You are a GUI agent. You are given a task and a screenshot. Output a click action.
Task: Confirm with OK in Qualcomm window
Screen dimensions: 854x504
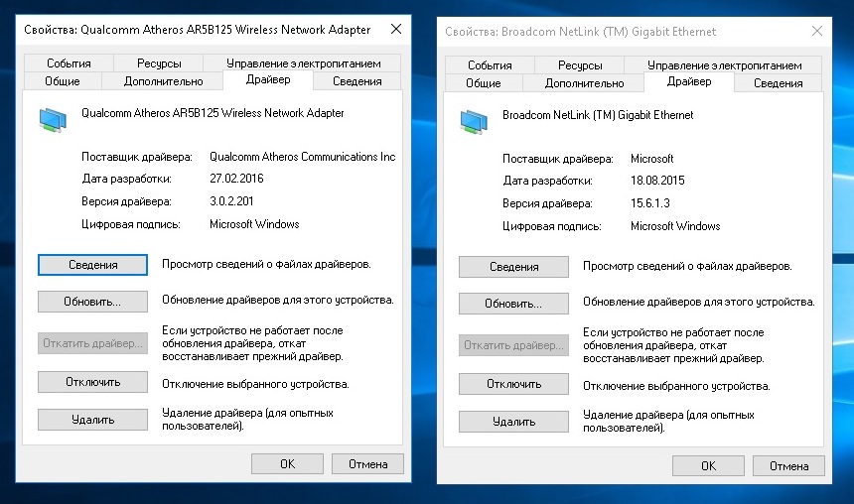coord(288,463)
